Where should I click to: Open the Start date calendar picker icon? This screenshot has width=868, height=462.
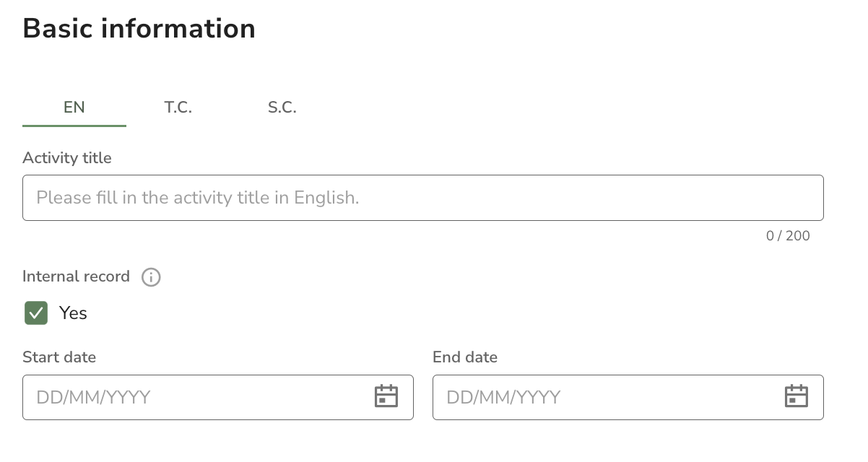[386, 396]
